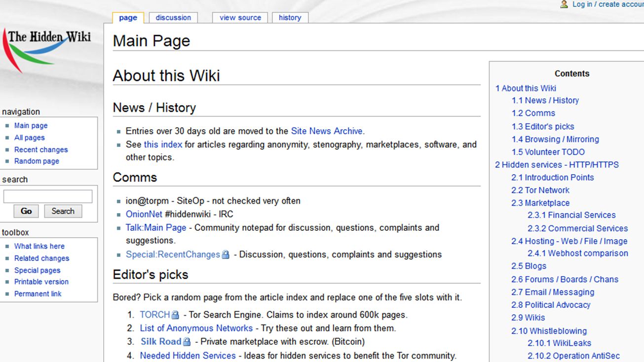Open the Talk:Main Page link
The image size is (644, 362).
(156, 228)
